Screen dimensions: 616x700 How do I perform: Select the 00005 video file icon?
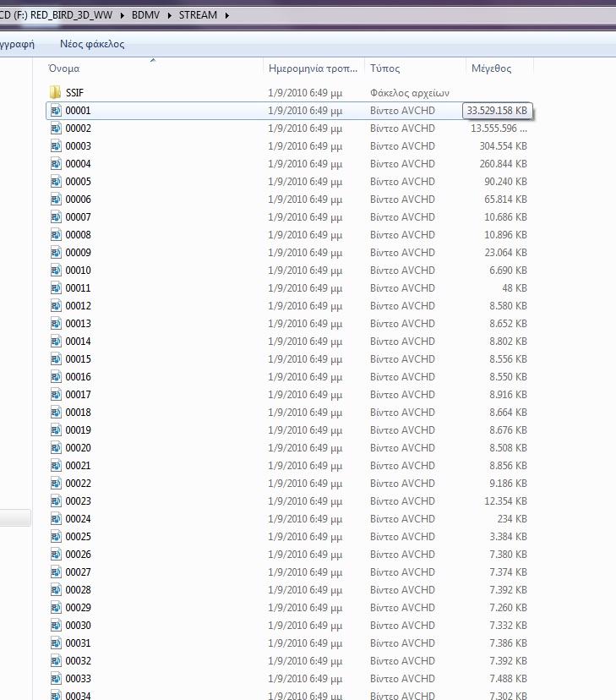coord(56,182)
